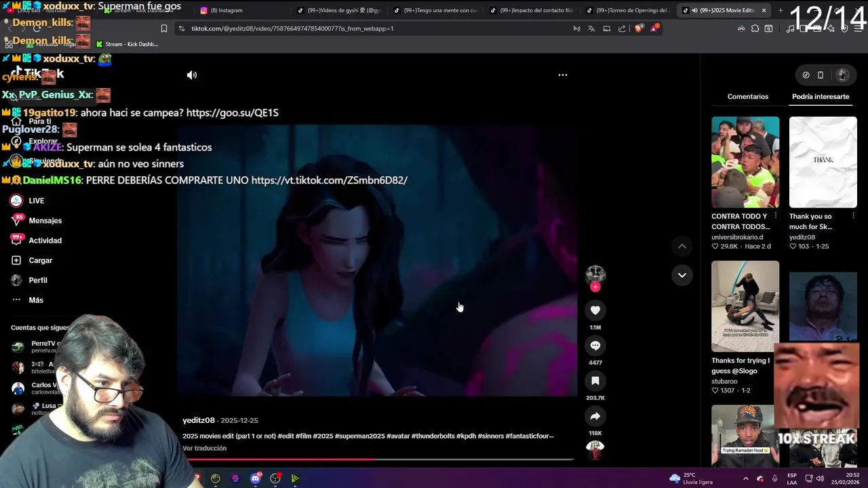Go to previous video with up chevron
Image resolution: width=868 pixels, height=488 pixels.
pyautogui.click(x=682, y=247)
